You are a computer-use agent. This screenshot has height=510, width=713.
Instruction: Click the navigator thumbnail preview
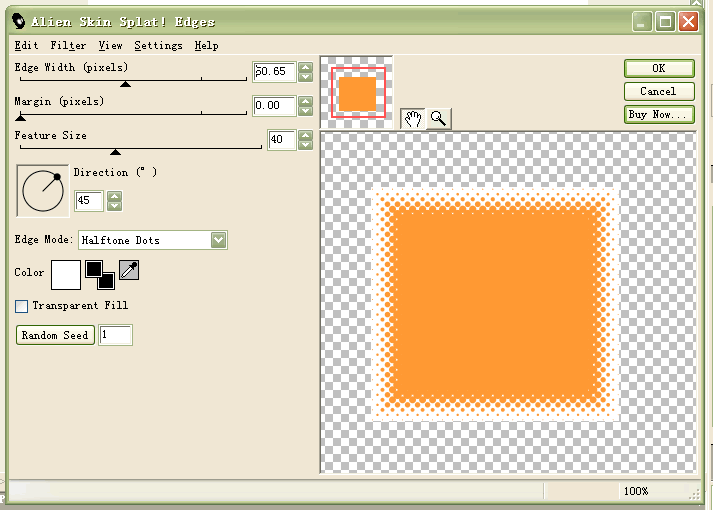(x=356, y=93)
